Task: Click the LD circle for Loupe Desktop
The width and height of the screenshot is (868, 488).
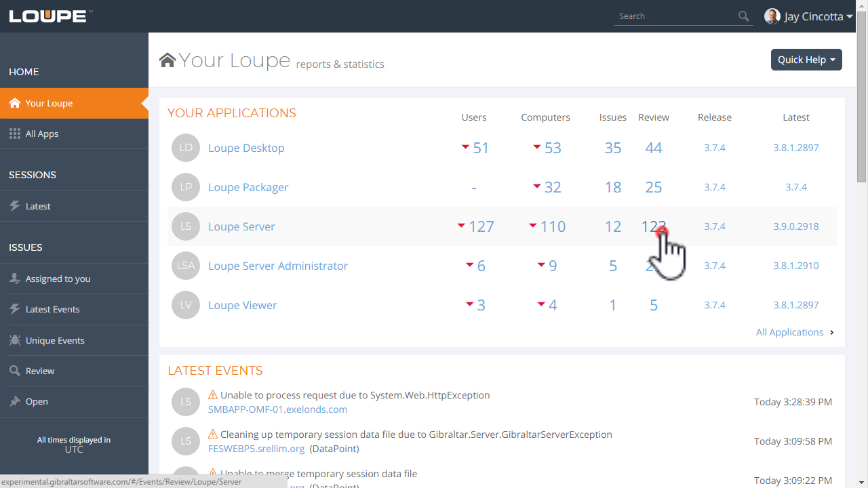Action: point(186,148)
